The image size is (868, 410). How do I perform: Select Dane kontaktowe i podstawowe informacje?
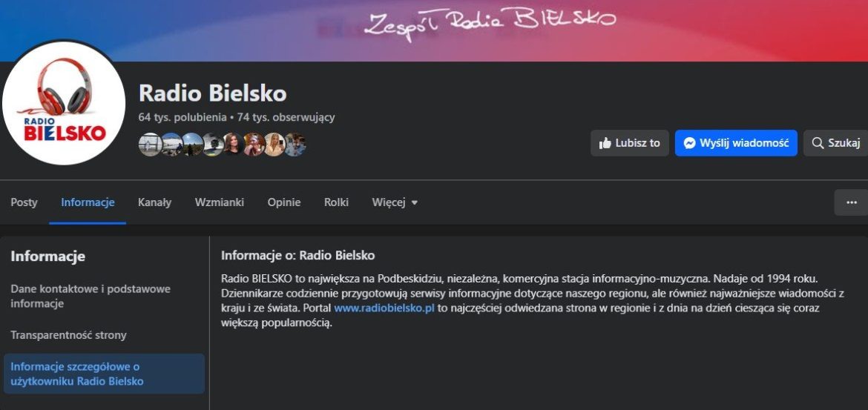click(91, 296)
